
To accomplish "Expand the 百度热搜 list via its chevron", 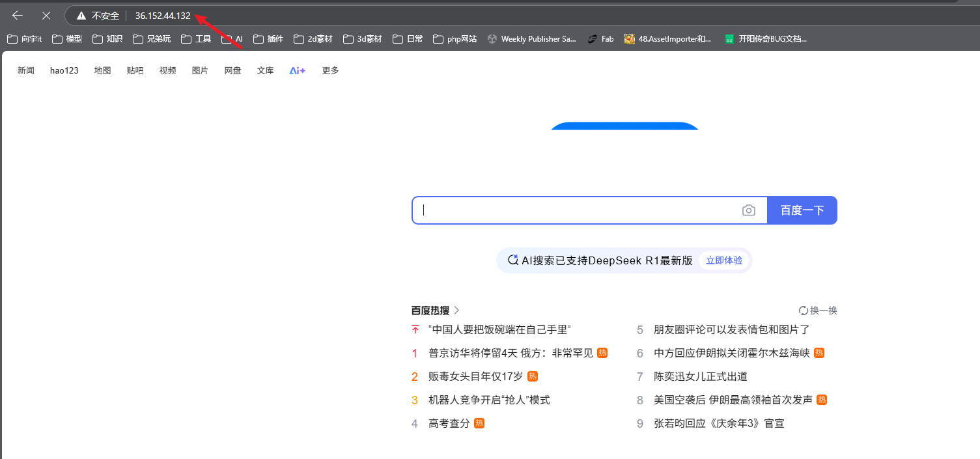I will pos(457,310).
